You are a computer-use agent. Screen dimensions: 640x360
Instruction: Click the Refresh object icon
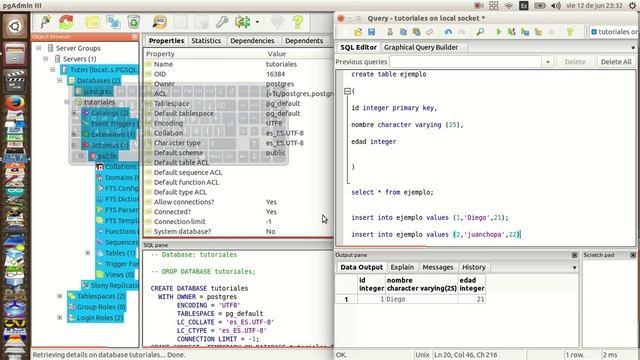click(66, 22)
